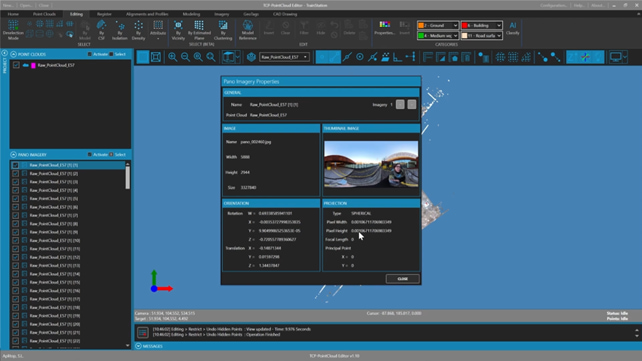
Task: Click the Model Reference icon
Action: 247,30
